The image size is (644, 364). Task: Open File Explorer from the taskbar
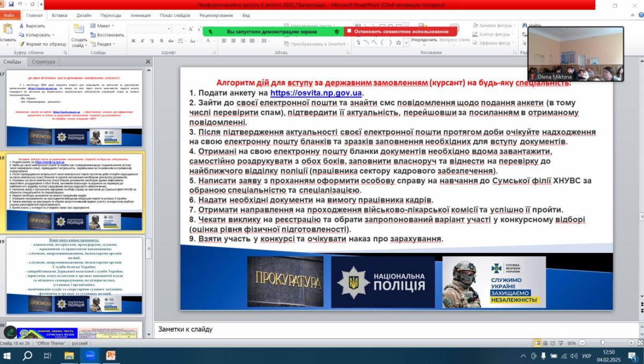tap(69, 355)
